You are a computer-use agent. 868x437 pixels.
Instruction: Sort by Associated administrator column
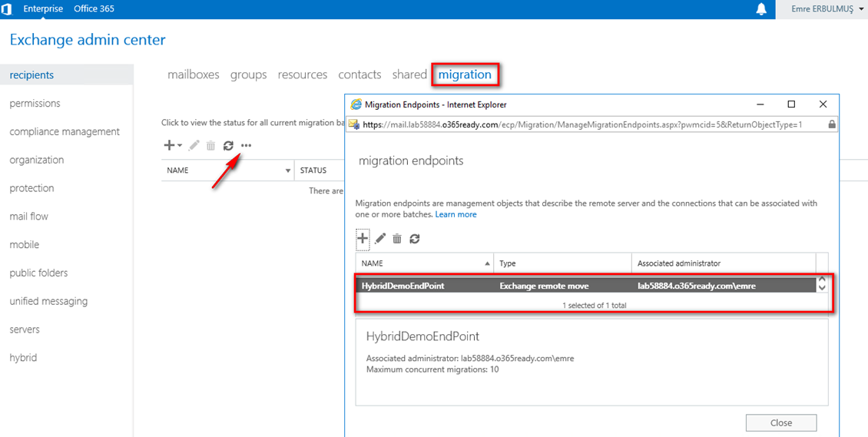pos(724,263)
